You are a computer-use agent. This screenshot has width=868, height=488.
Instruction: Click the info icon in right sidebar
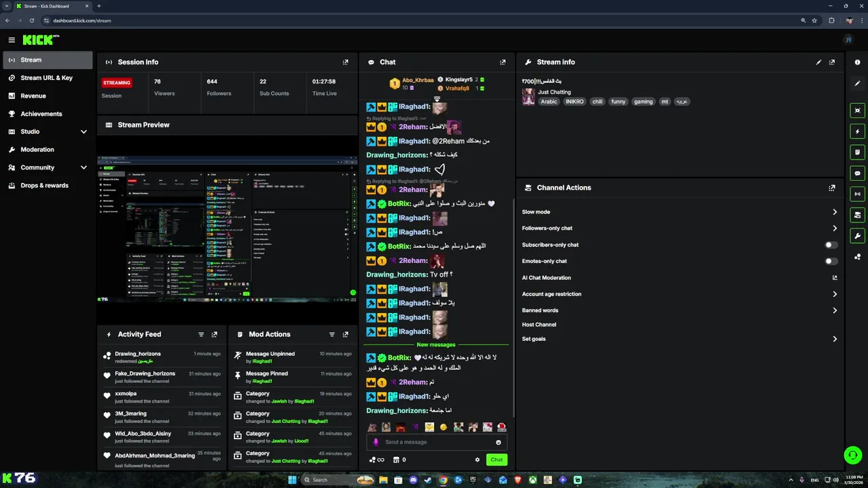(858, 62)
